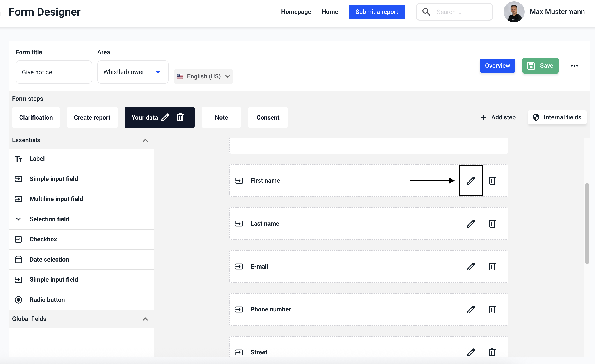Select the Checkbox element in Essentials
Image resolution: width=595 pixels, height=364 pixels.
pos(43,239)
